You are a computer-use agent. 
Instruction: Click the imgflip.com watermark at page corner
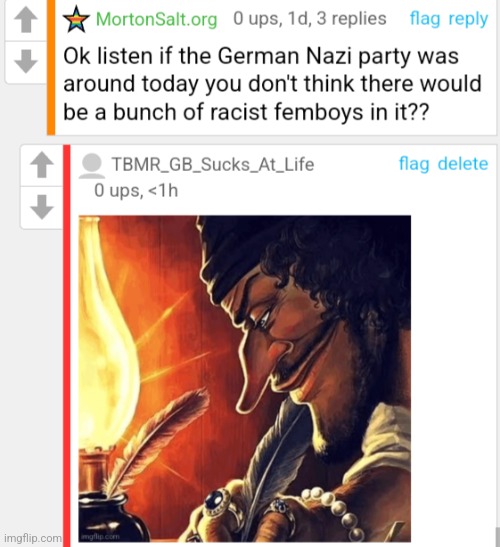pos(32,538)
